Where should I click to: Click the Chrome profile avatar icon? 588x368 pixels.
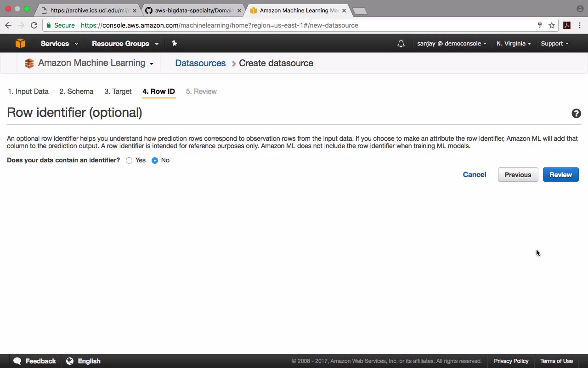pos(580,9)
